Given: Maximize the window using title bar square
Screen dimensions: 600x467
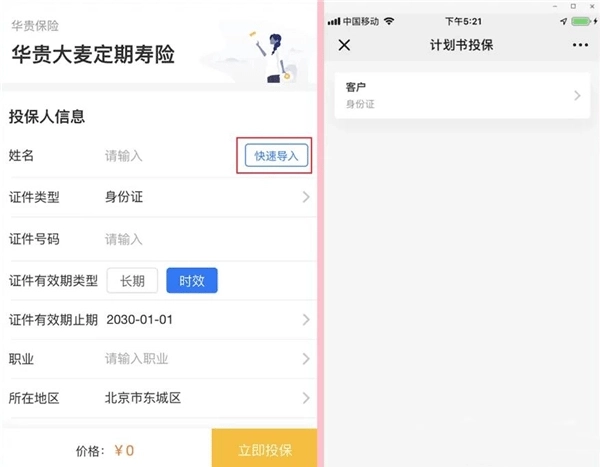Looking at the screenshot, I should [x=573, y=6].
